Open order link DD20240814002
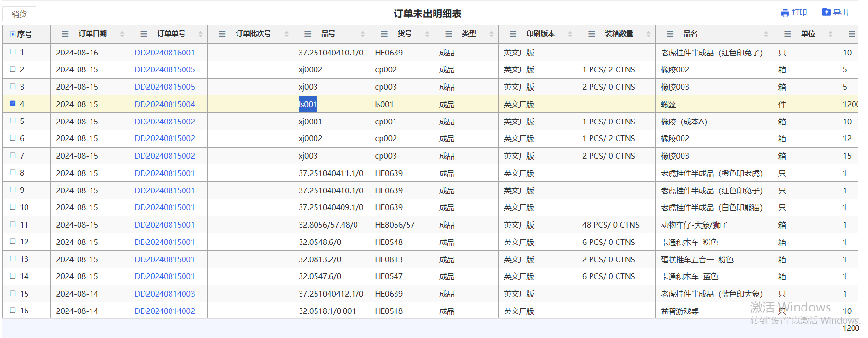868x338 pixels. [x=165, y=311]
